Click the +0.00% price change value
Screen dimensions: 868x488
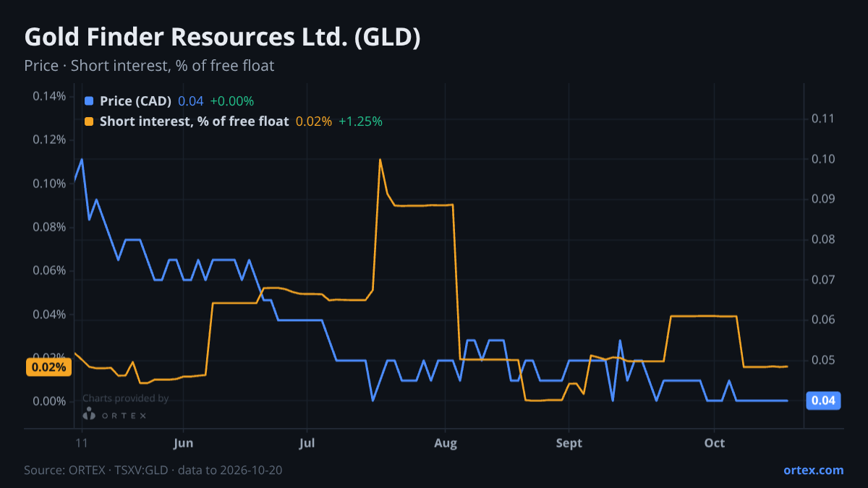(x=232, y=101)
